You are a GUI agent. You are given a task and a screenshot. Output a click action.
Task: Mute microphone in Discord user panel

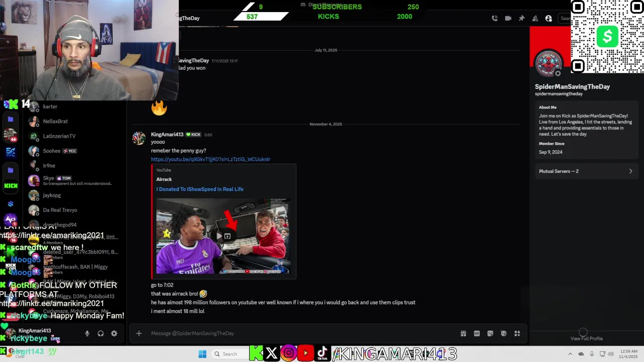[x=87, y=333]
